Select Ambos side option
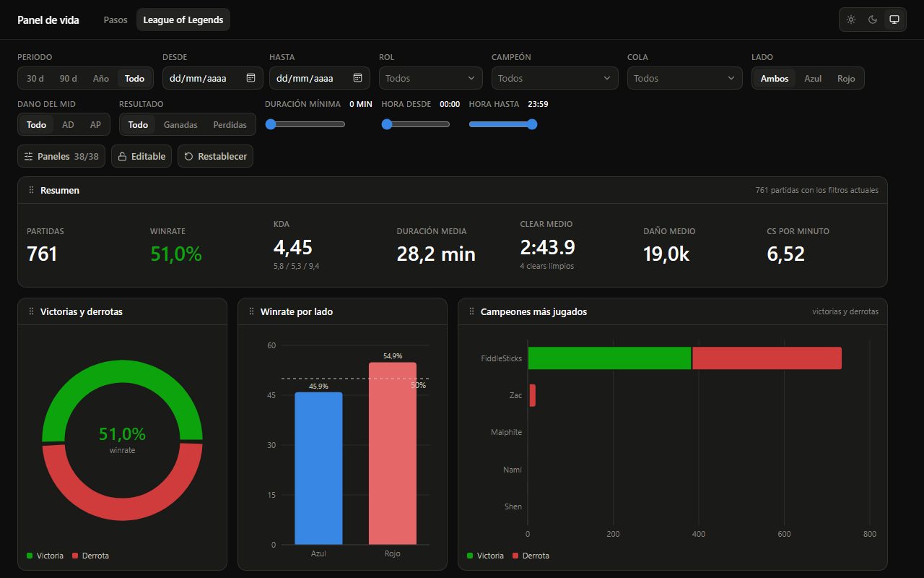This screenshot has height=578, width=924. [775, 78]
